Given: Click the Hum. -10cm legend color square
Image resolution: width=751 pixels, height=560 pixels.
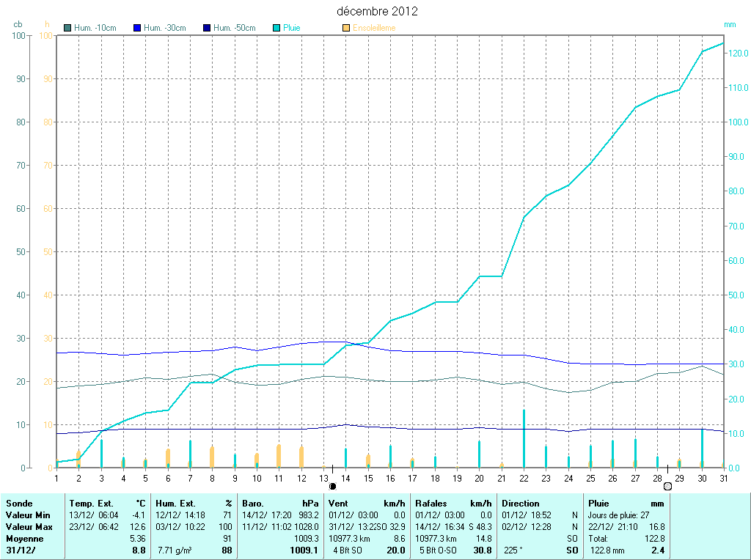Looking at the screenshot, I should (67, 28).
